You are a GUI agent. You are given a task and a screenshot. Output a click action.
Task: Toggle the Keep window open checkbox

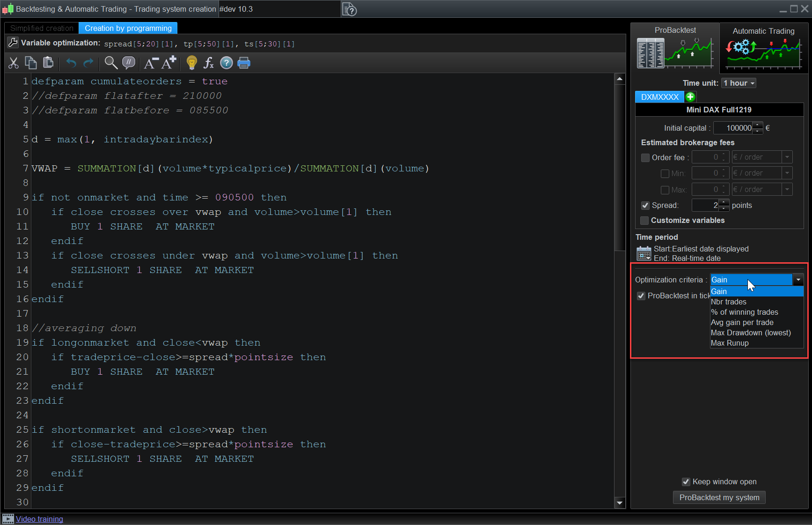[x=686, y=482]
